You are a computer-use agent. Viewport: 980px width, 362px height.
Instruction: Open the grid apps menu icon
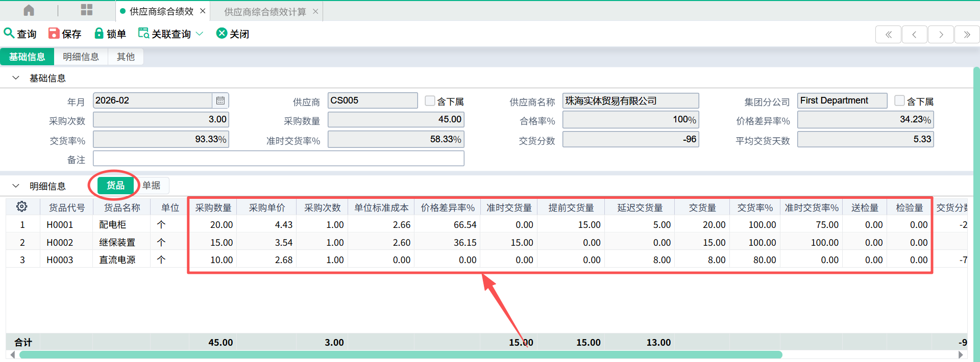click(87, 10)
